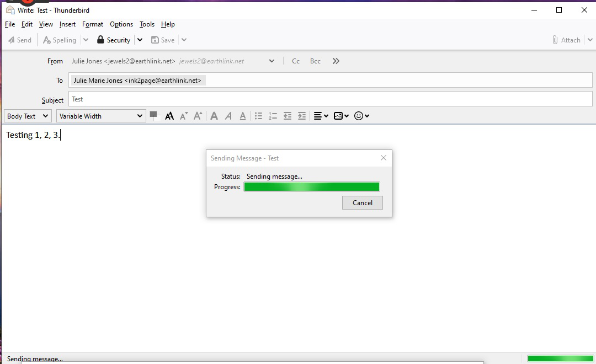Screen dimensions: 596x364
Task: Click the status bar progress meter
Action: 560,358
